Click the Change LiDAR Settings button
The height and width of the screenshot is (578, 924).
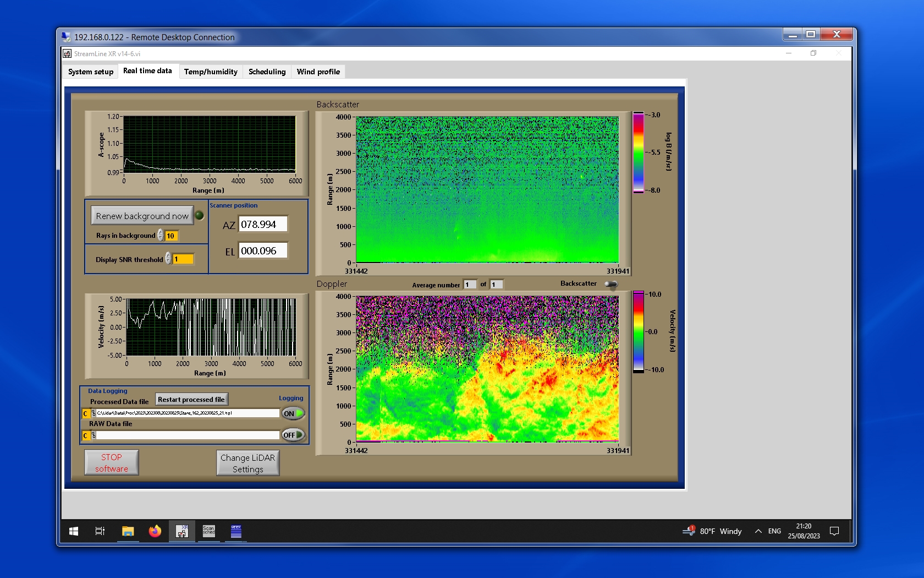tap(248, 463)
